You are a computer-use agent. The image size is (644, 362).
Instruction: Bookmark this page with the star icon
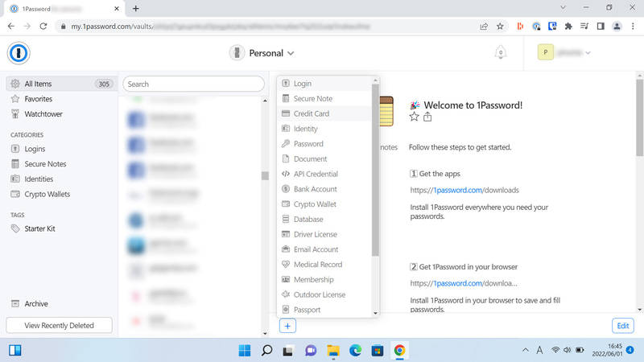click(500, 27)
